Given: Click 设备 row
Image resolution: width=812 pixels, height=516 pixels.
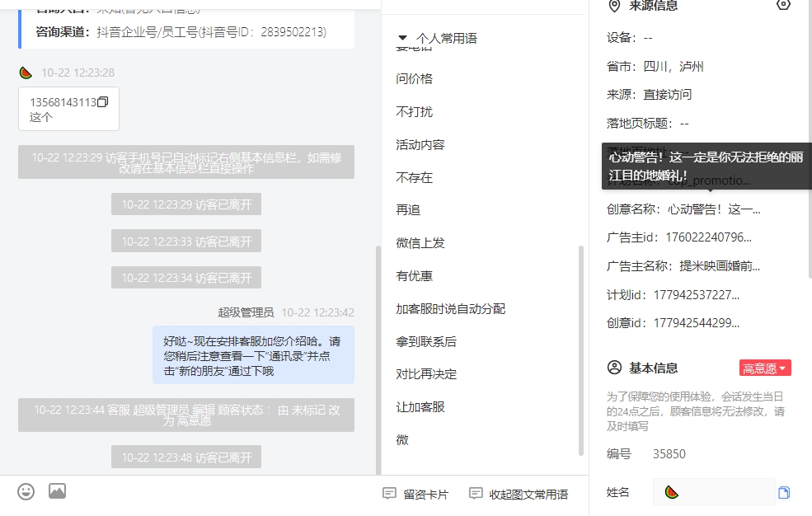Looking at the screenshot, I should point(630,37).
